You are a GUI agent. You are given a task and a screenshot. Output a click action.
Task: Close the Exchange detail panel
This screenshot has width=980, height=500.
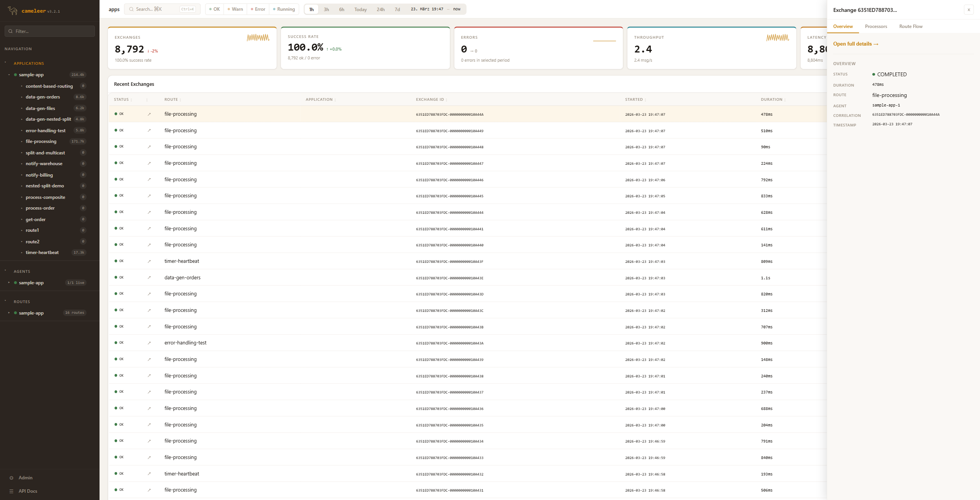pyautogui.click(x=969, y=10)
